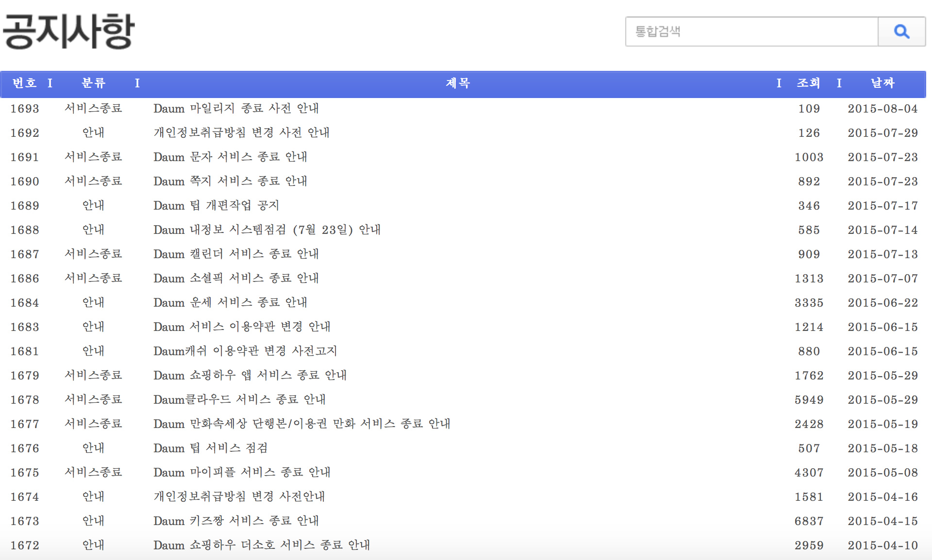
Task: Open Daum 문자 서비스 종료 안내
Action: click(x=230, y=157)
